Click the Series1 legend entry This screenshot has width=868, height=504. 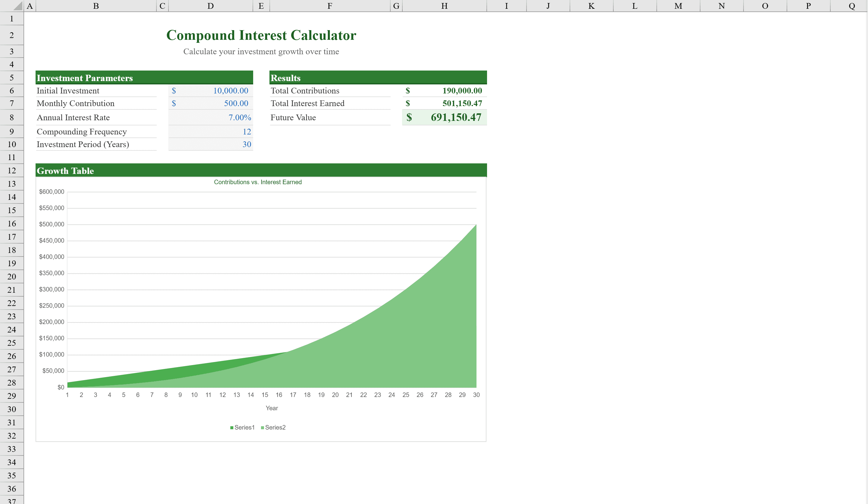(x=243, y=427)
